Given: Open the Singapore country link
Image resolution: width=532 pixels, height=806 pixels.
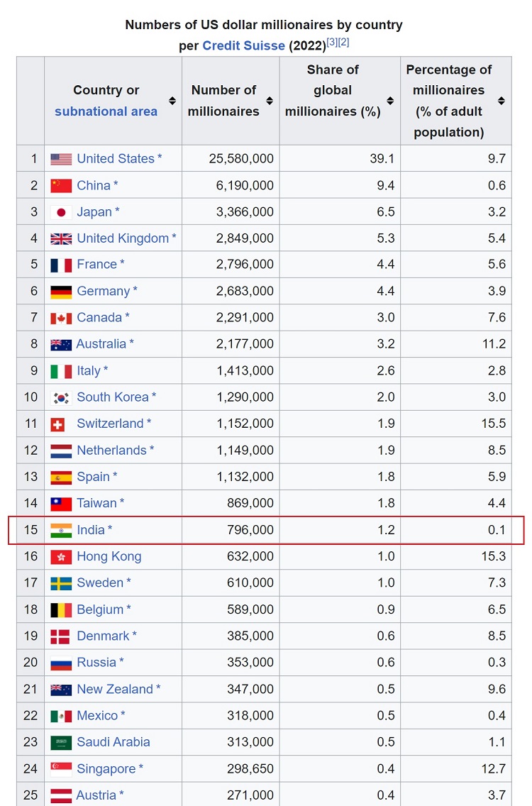Looking at the screenshot, I should [x=106, y=769].
